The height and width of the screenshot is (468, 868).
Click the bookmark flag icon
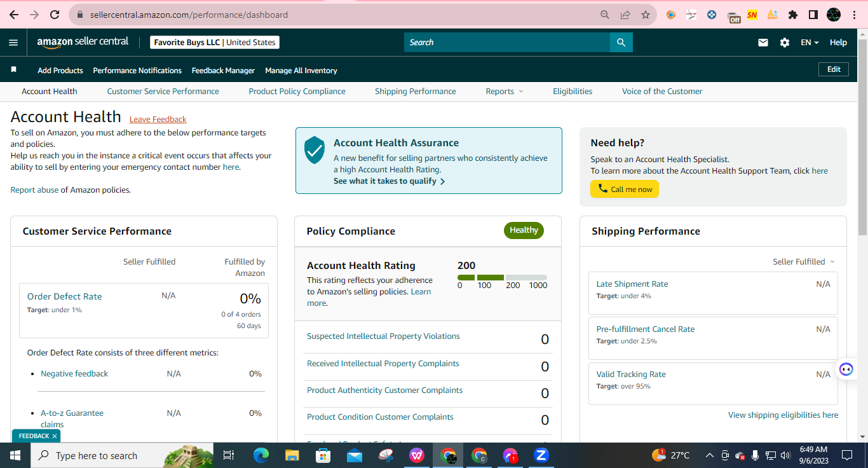(x=14, y=69)
